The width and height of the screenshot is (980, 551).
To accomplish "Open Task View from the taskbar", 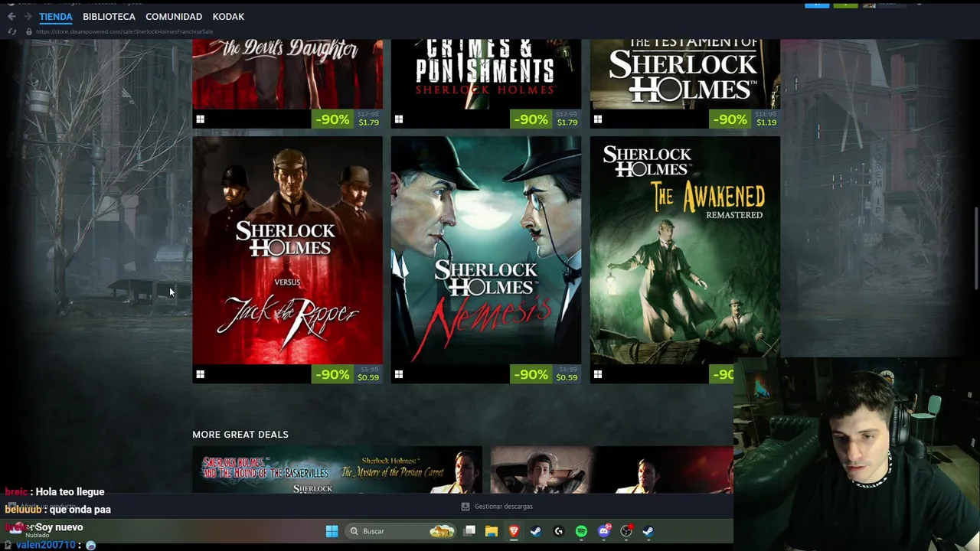I will (x=469, y=531).
